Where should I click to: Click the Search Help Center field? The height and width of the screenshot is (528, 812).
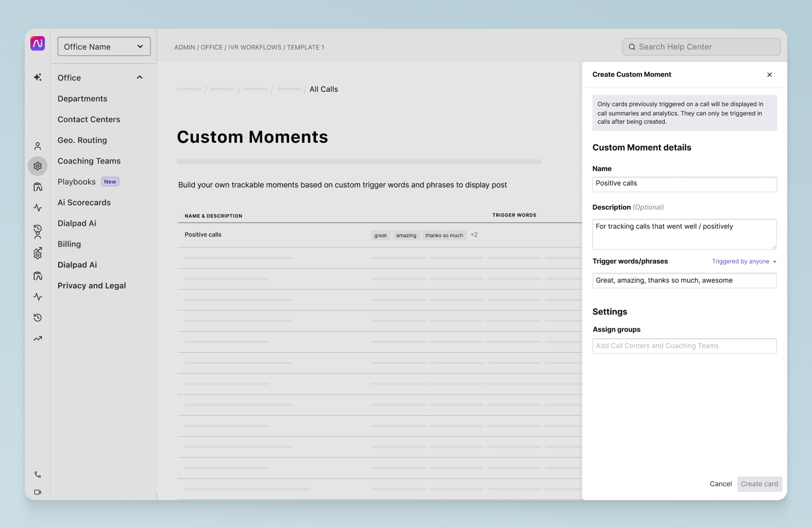tap(701, 47)
